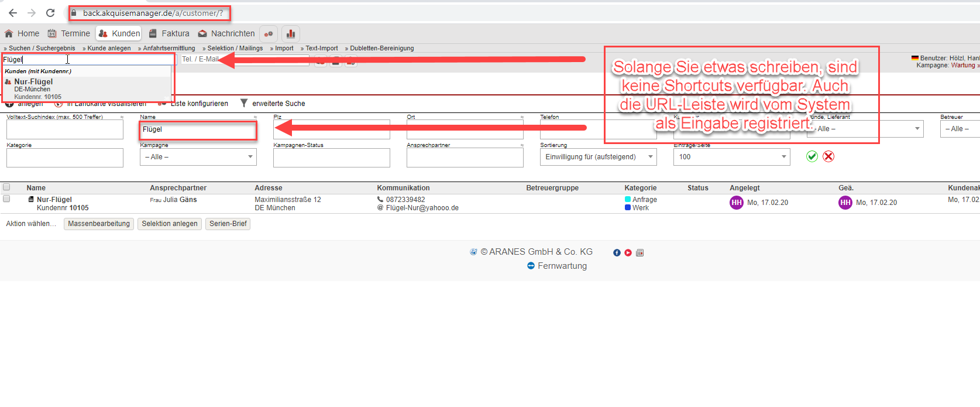The height and width of the screenshot is (407, 980).
Task: Click the browser forward arrow
Action: pos(32,13)
